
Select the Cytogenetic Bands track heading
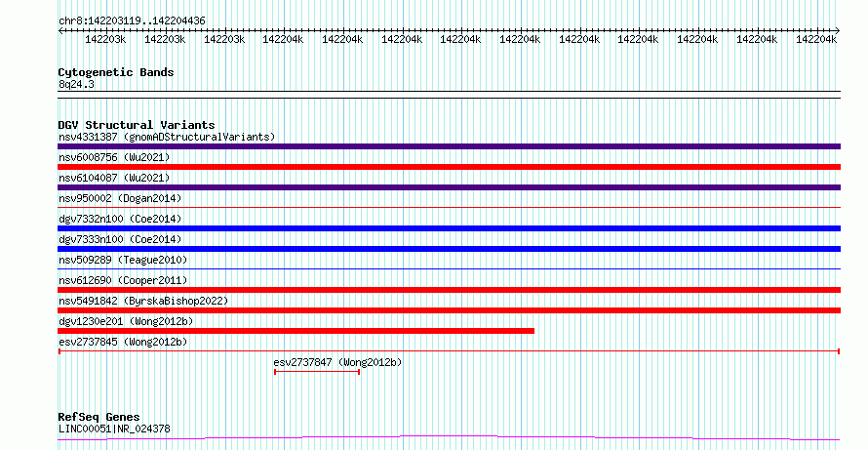tap(116, 72)
